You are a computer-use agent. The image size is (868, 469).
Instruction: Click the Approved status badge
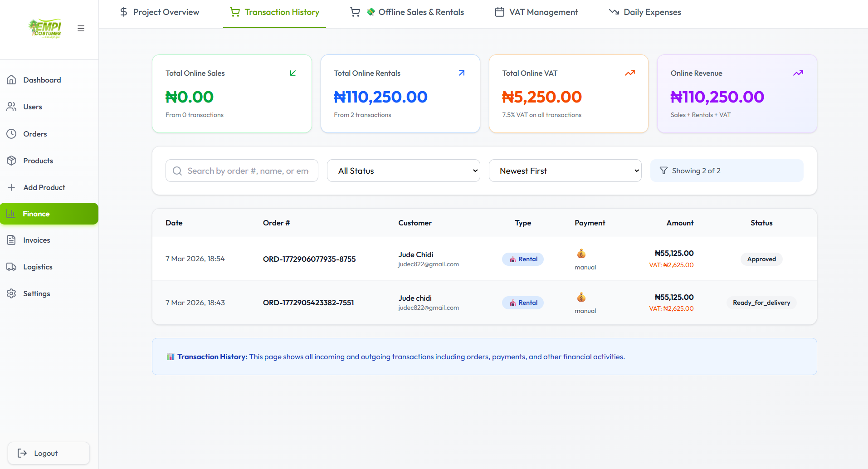[x=761, y=259]
